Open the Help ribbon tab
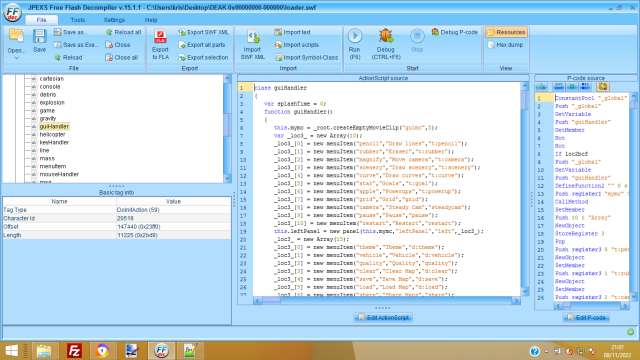Screen dimensions: 640x360 pyautogui.click(x=151, y=20)
